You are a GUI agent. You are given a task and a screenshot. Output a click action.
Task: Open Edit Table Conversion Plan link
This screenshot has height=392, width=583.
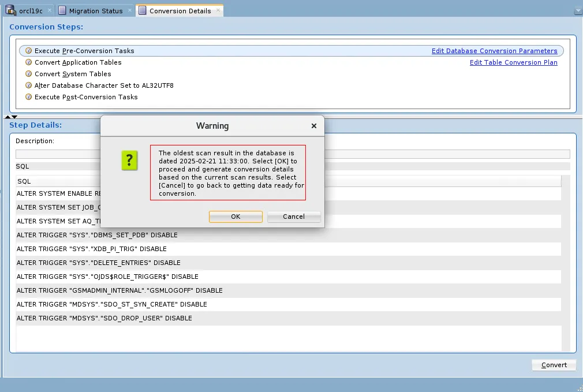(513, 62)
